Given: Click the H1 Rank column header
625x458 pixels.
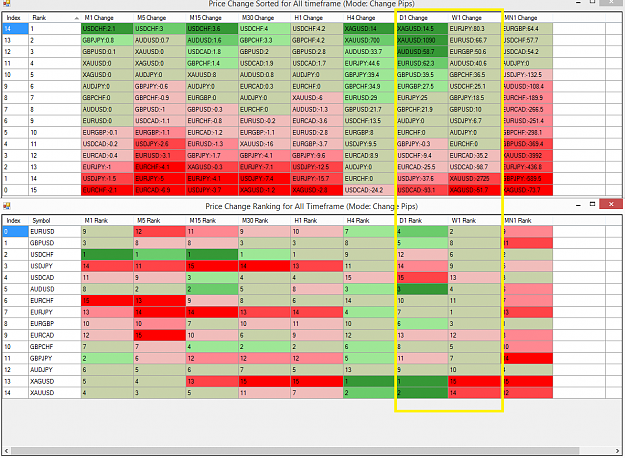Looking at the screenshot, I should point(317,220).
